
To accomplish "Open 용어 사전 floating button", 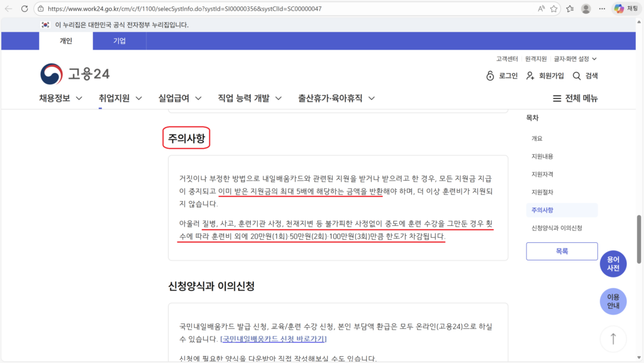I will (613, 264).
